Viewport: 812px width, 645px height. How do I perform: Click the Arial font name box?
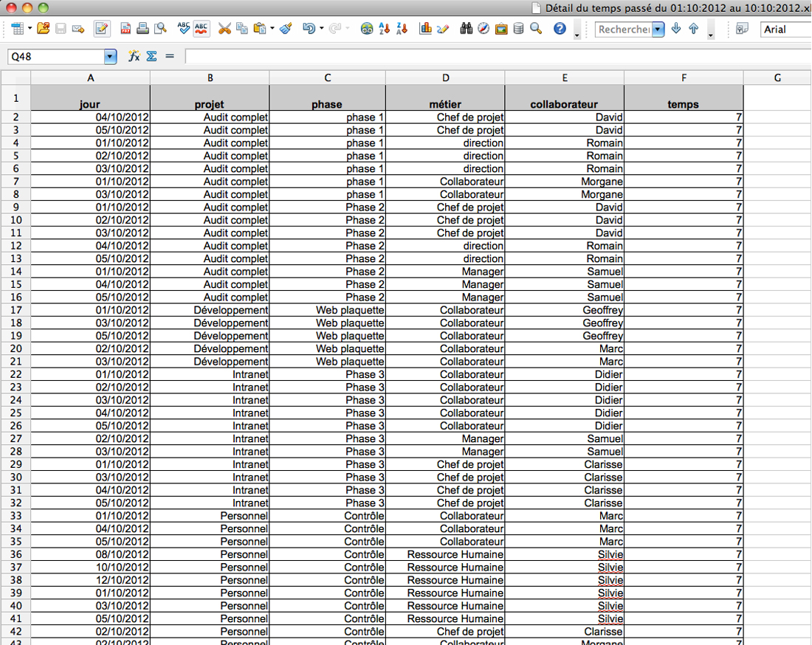pos(785,30)
